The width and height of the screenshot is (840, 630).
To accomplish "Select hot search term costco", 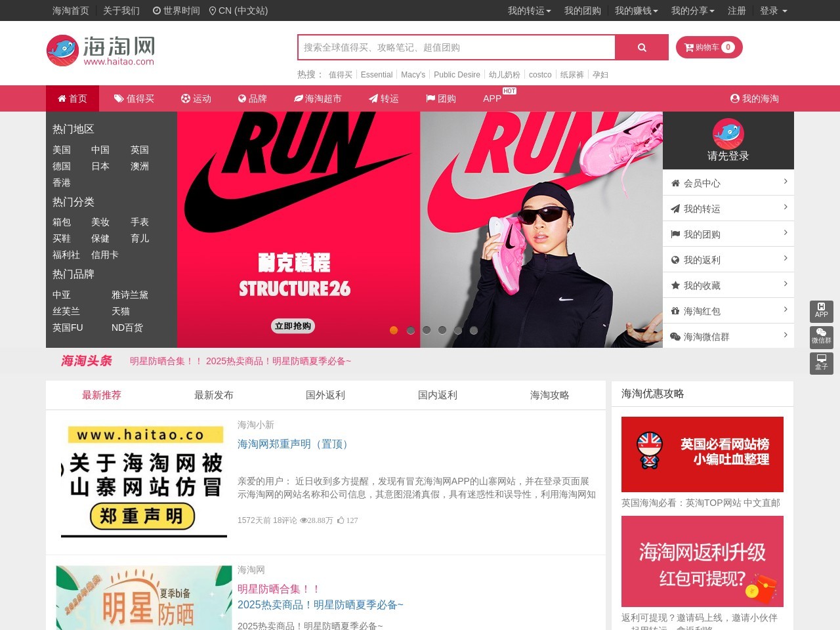I will (540, 75).
